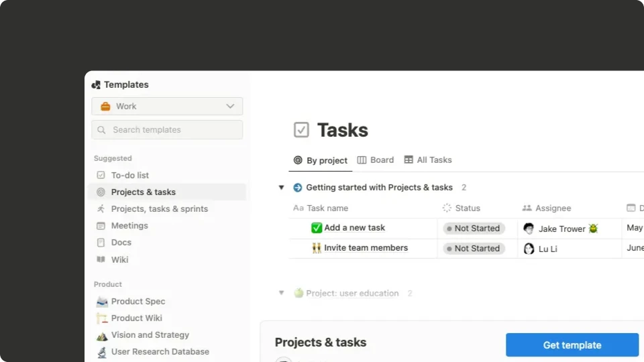The height and width of the screenshot is (362, 644).
Task: Click Jake Trower's avatar
Action: [x=529, y=229]
